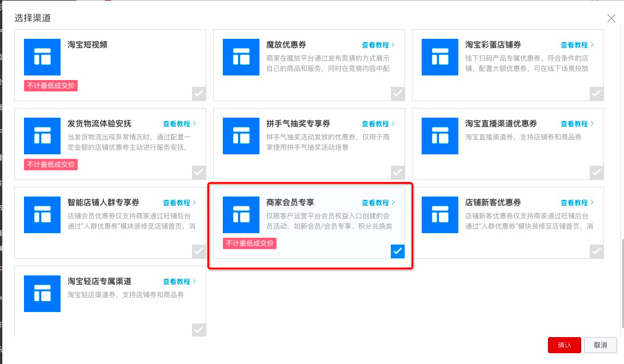624x364 pixels.
Task: Click the 淘宝短视频 channel icon
Action: [42, 57]
